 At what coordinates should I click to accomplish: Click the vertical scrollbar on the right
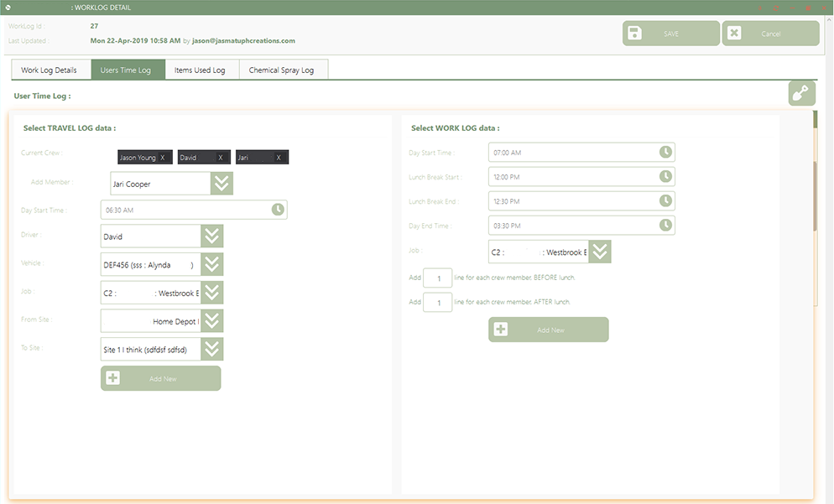coord(815,195)
